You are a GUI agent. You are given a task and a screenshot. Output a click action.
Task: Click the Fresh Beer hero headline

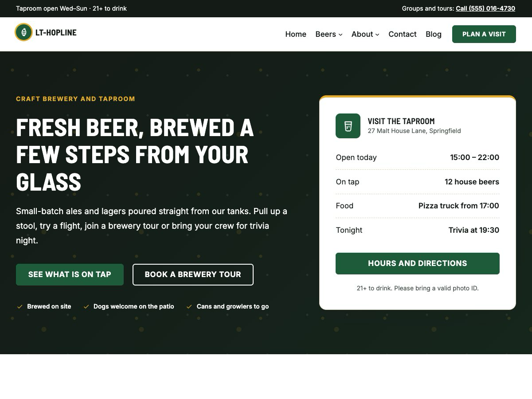(x=135, y=154)
